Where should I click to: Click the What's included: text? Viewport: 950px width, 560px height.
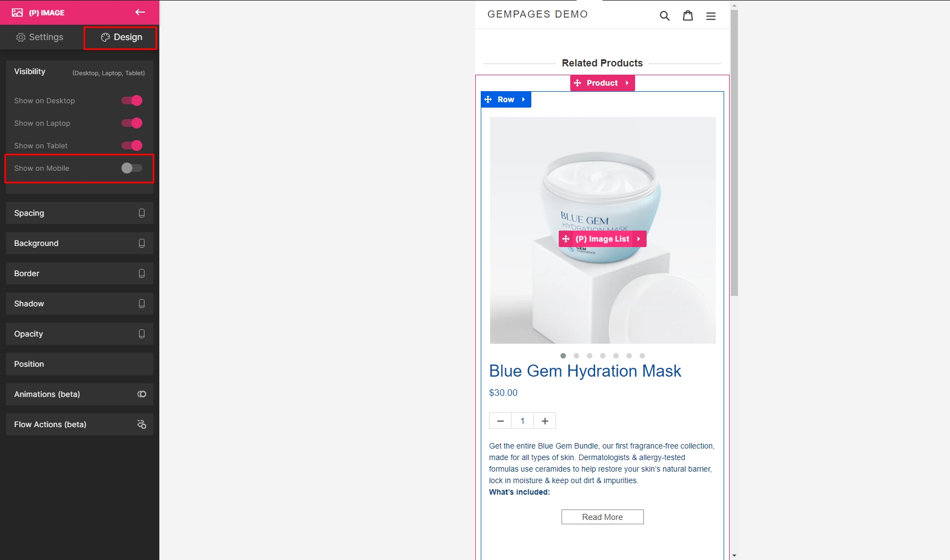pyautogui.click(x=519, y=492)
